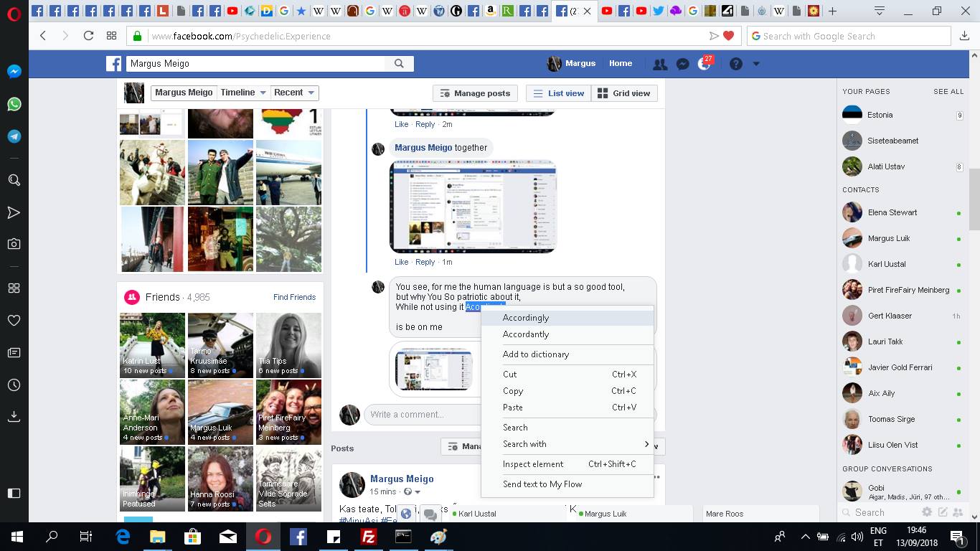The image size is (980, 551).
Task: Select Cut from the context menu
Action: point(567,375)
